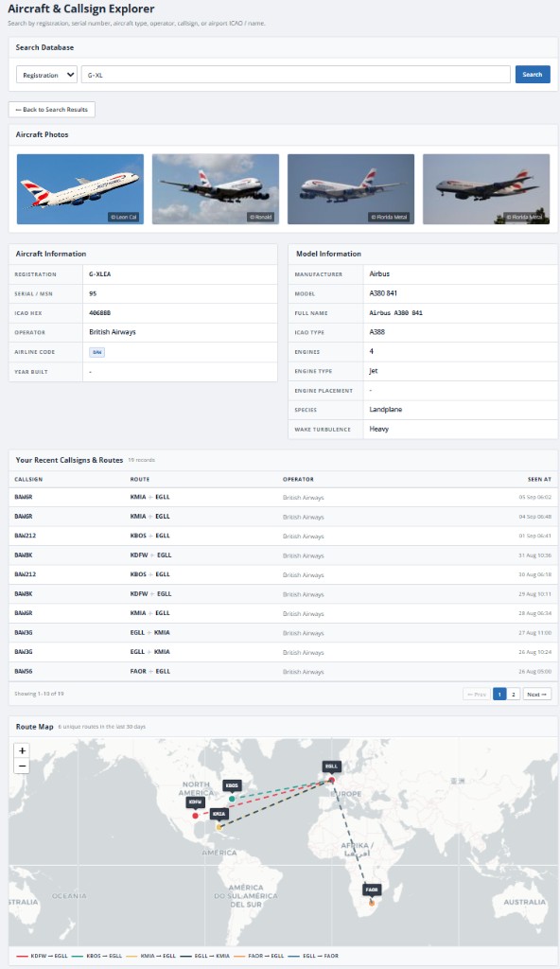Screen dimensions: 560x969
Task: Click the OPERATOR column header
Action: (x=298, y=480)
